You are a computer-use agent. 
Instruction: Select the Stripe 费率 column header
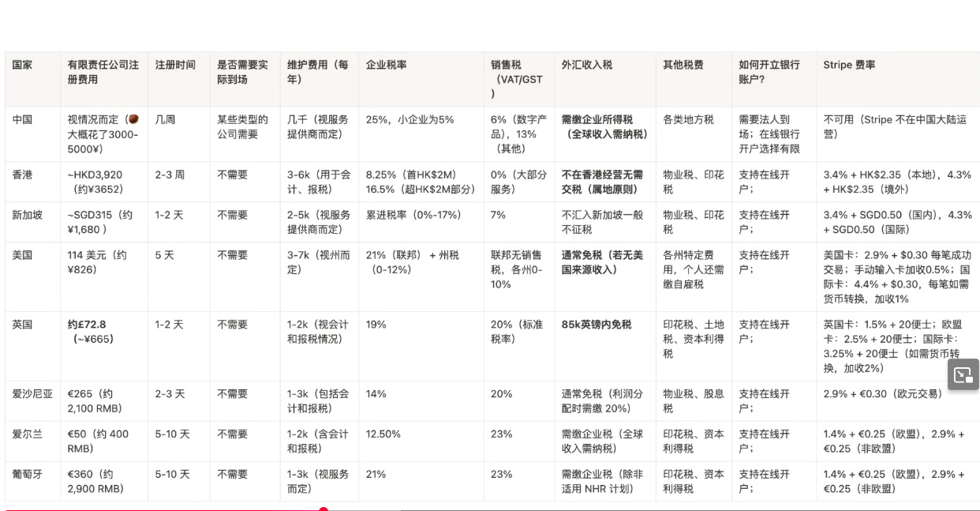(849, 65)
